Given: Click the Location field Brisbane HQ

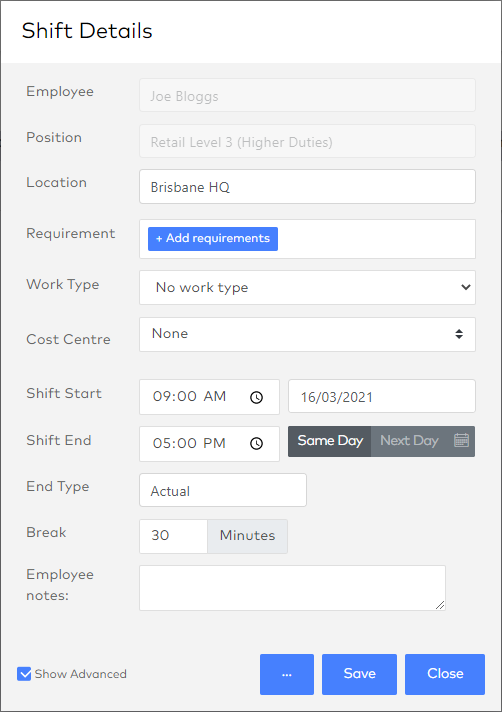Looking at the screenshot, I should click(x=307, y=187).
